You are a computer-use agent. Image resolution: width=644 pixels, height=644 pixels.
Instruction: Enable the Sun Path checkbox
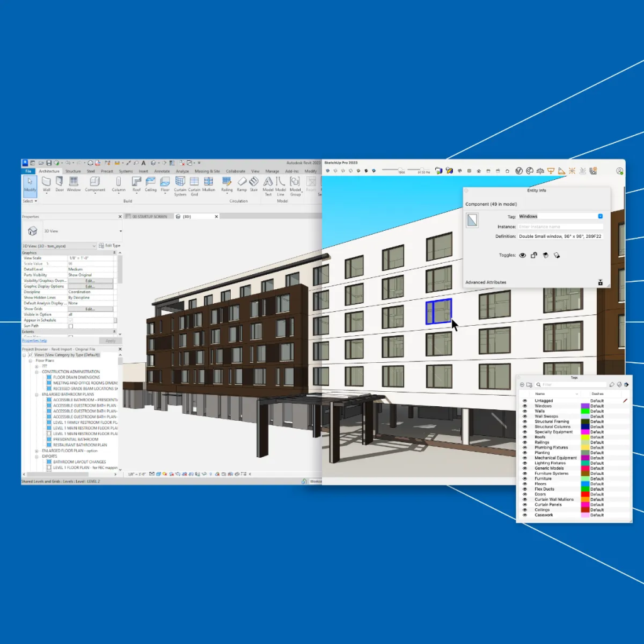(70, 326)
